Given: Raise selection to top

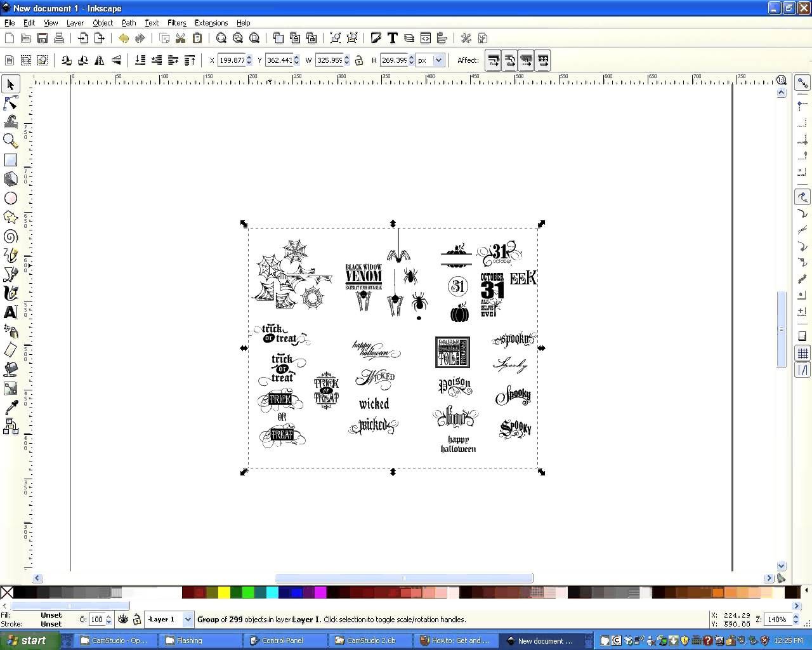Looking at the screenshot, I should click(190, 60).
